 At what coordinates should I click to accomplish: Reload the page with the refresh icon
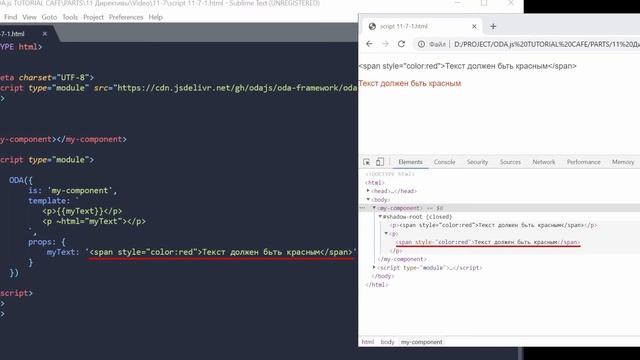(402, 44)
